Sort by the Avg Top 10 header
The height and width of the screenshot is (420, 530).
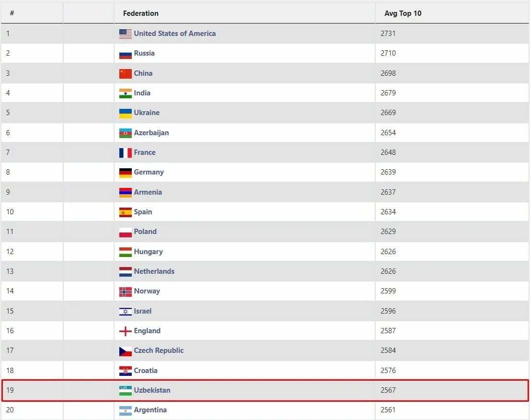coord(403,13)
